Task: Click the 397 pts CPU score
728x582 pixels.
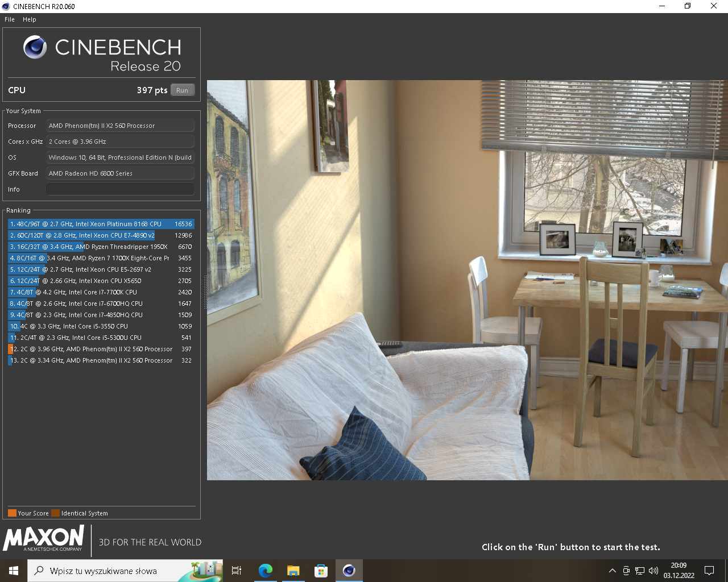Action: (x=152, y=90)
